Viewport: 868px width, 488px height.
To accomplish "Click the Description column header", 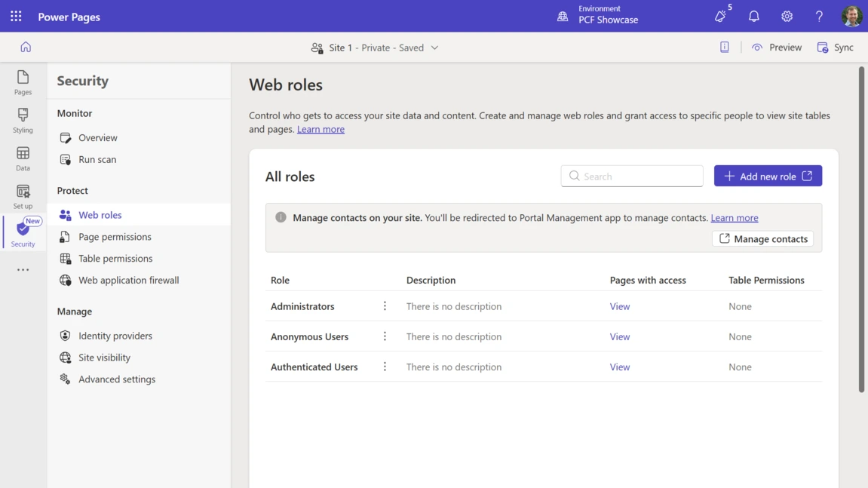I will click(x=431, y=280).
